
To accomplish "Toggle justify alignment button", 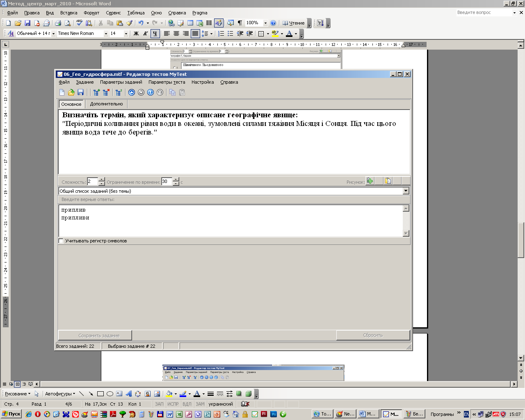I will (195, 34).
